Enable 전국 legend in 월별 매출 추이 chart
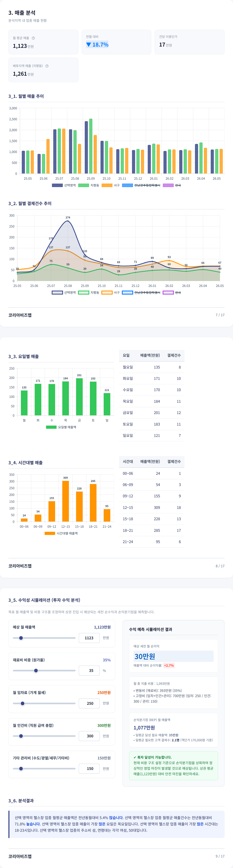Screen dimensions: 233x868 172,185
